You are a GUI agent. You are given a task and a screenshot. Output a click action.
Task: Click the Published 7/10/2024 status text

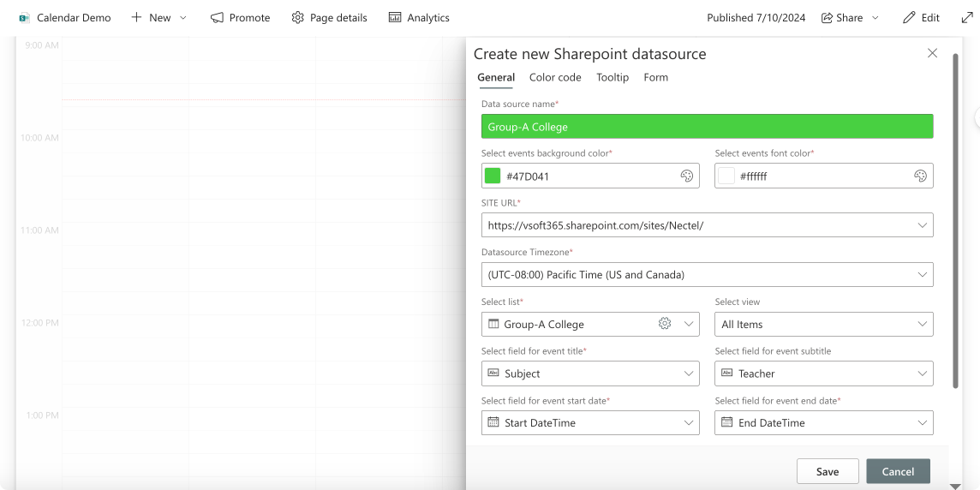(756, 17)
